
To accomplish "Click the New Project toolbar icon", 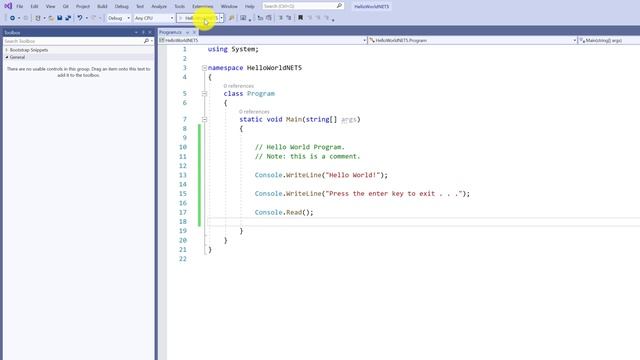I will click(38, 18).
